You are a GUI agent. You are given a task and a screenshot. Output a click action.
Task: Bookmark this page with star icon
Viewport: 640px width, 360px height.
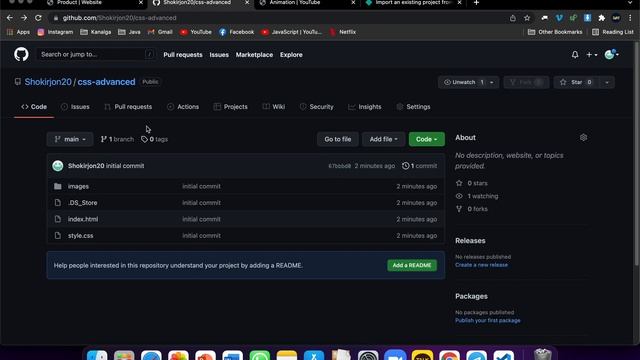click(527, 18)
